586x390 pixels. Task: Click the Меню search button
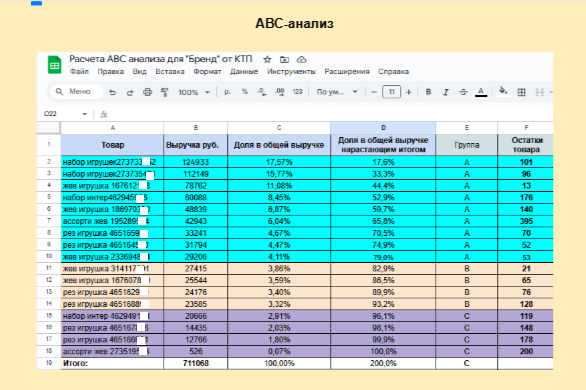(74, 92)
